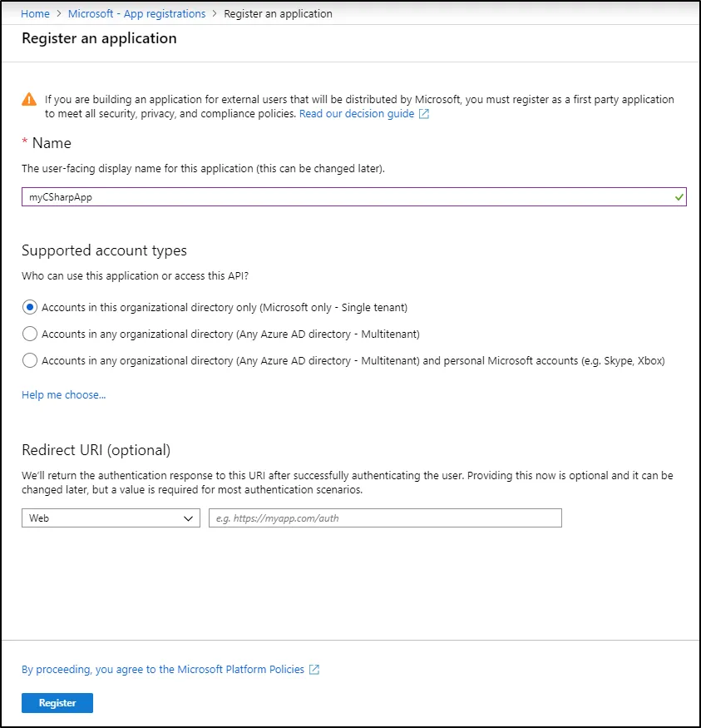Viewport: 701px width, 728px height.
Task: Select single tenant account type option
Action: 30,307
